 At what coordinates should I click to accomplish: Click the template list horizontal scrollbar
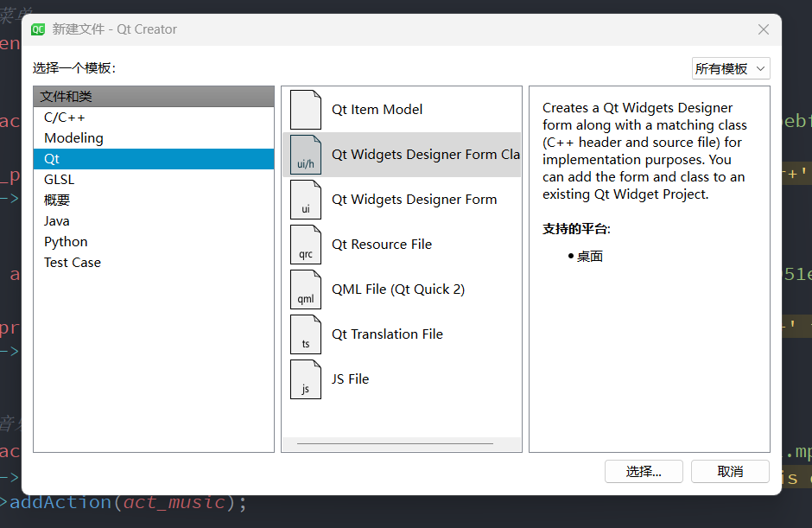click(395, 444)
